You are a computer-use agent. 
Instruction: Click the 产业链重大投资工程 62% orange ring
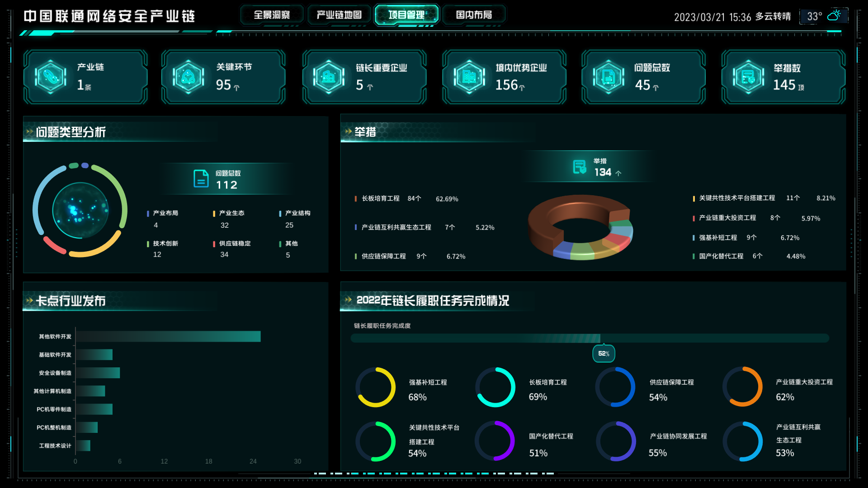coord(743,387)
